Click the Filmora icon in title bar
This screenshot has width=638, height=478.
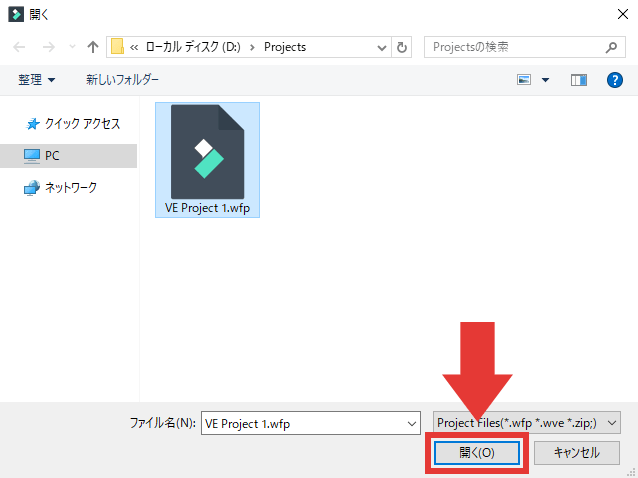pyautogui.click(x=16, y=15)
